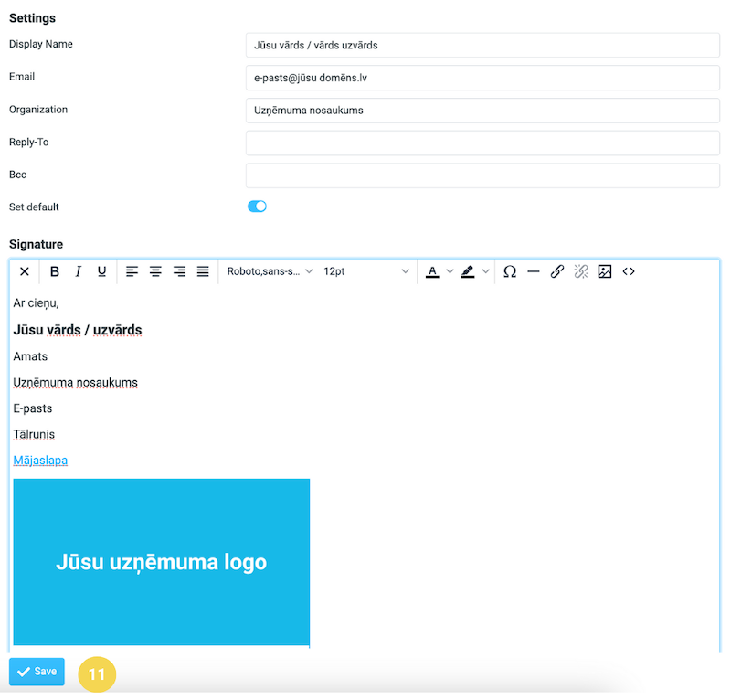Click the Mājaslapa link in signature

coord(40,461)
